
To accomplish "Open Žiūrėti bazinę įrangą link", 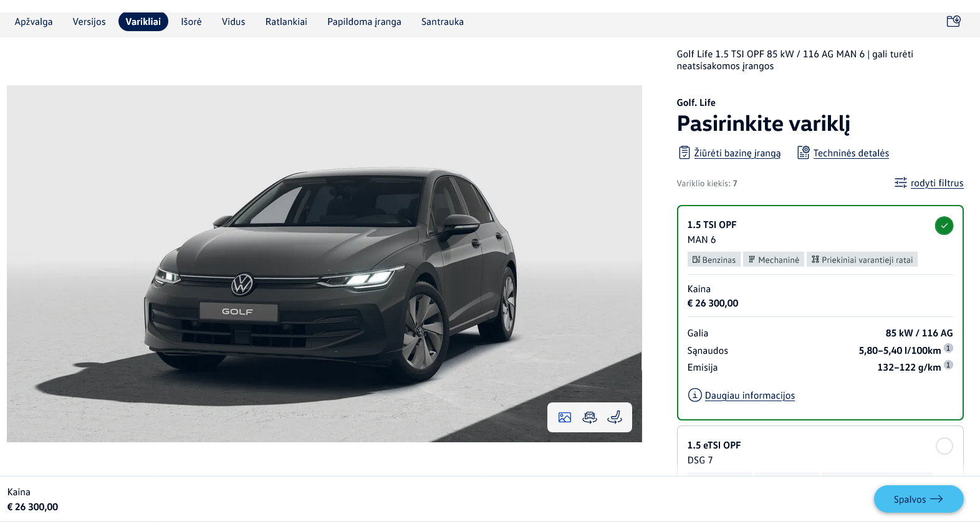I will [737, 153].
